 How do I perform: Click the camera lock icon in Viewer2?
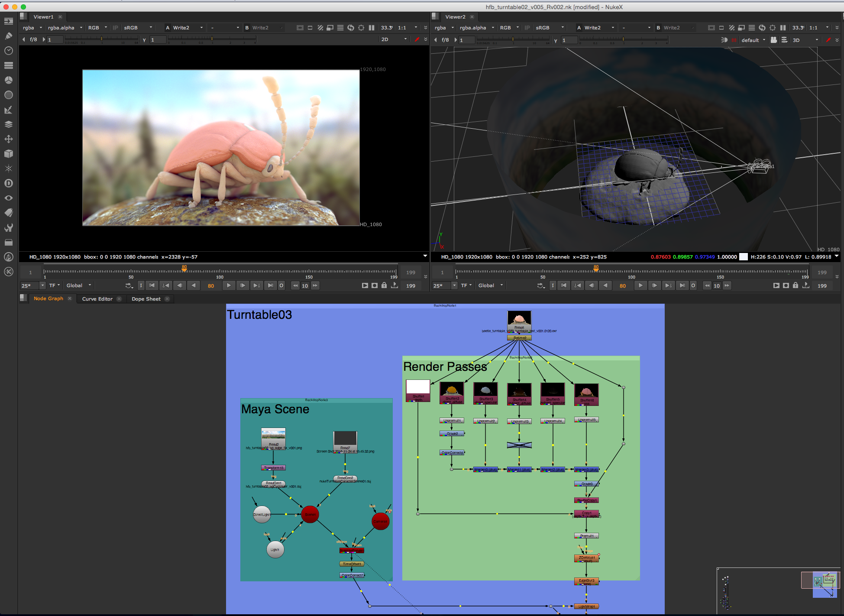pos(774,40)
